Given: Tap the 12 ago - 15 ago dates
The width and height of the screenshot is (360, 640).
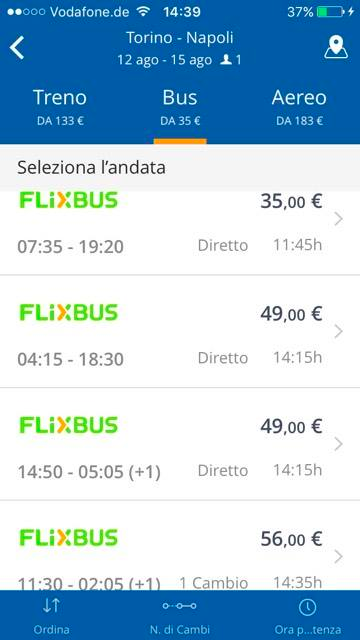Looking at the screenshot, I should [x=165, y=60].
